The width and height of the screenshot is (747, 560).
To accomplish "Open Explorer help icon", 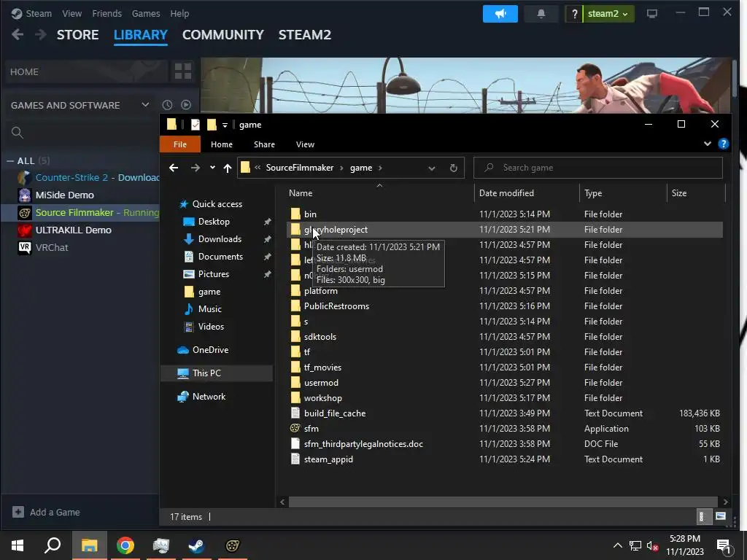I will [723, 144].
